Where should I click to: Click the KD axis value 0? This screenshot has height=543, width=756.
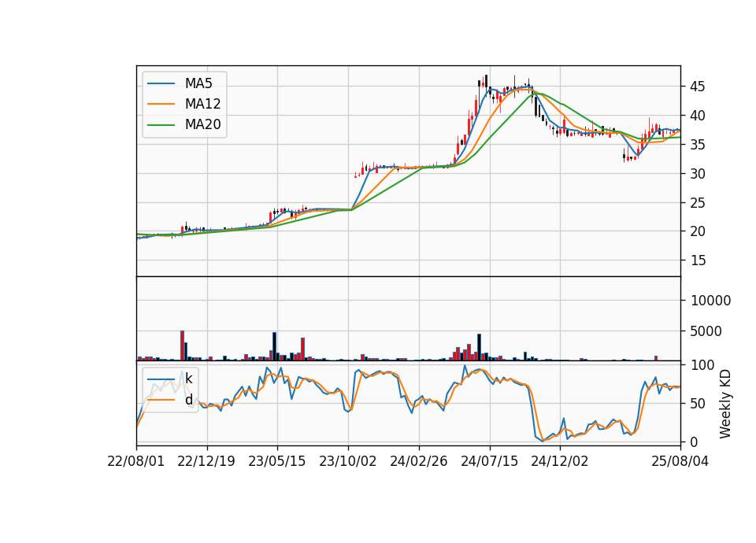click(x=694, y=441)
